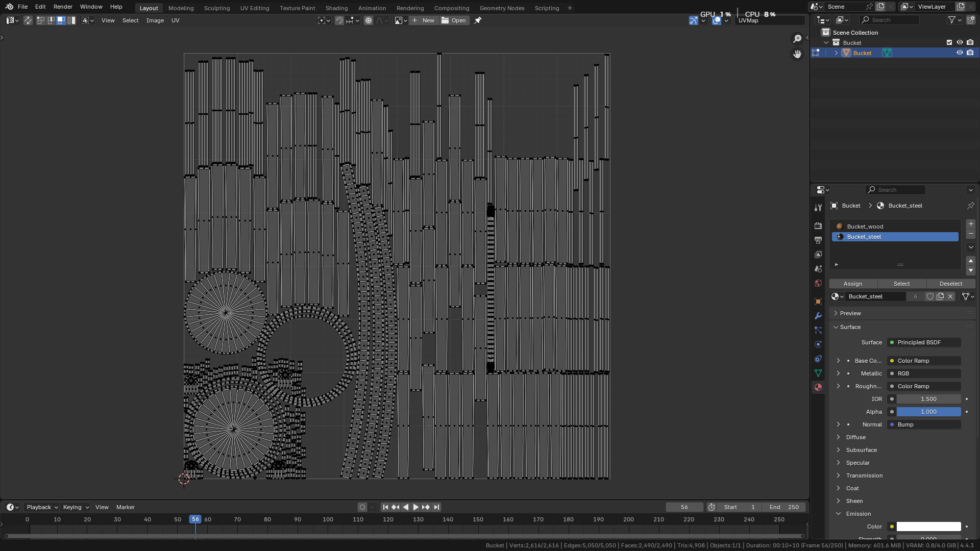Hide Bucket object with eye icon
The width and height of the screenshot is (980, 551).
960,53
